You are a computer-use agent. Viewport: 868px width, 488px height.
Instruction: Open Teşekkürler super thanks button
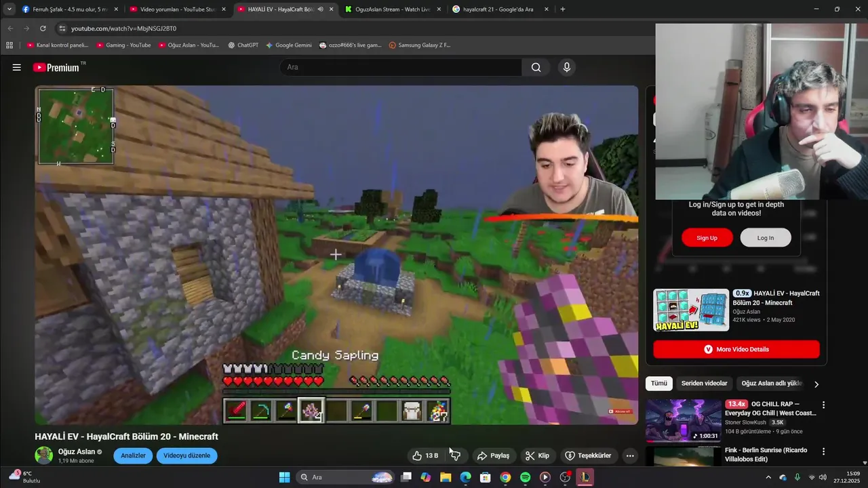click(x=588, y=455)
